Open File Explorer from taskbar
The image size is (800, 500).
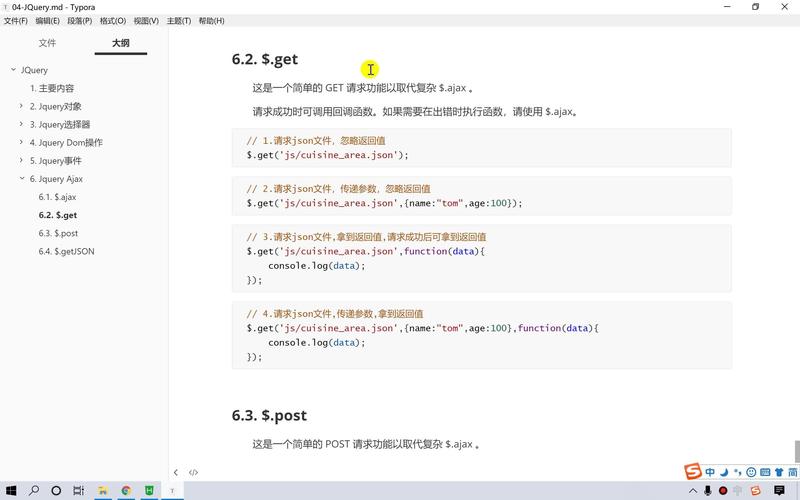(x=103, y=491)
